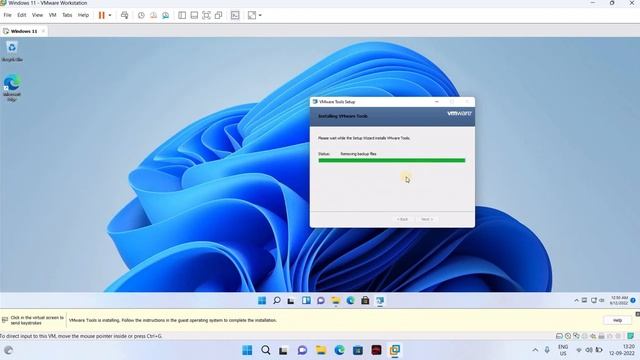Switch to Unity mode
Image resolution: width=640 pixels, height=360 pixels.
click(x=218, y=15)
